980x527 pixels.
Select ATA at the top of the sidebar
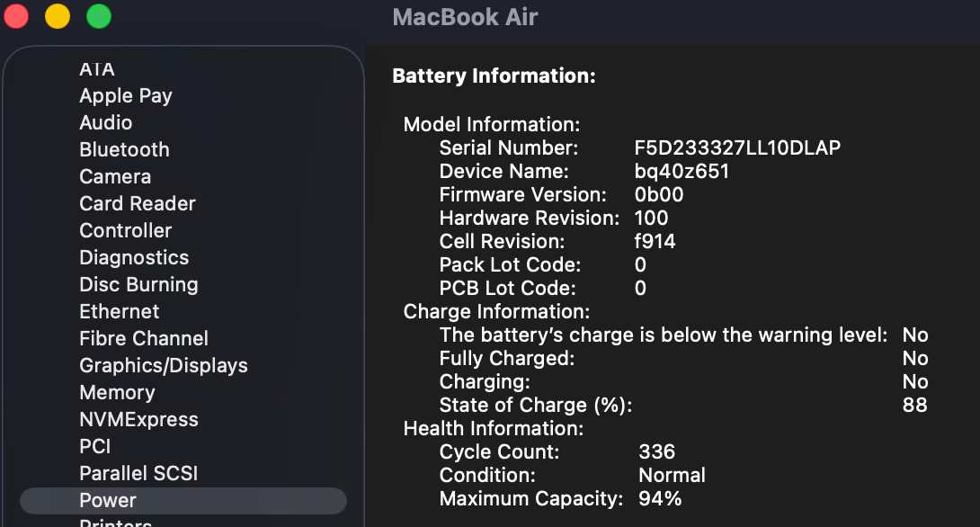pos(95,68)
